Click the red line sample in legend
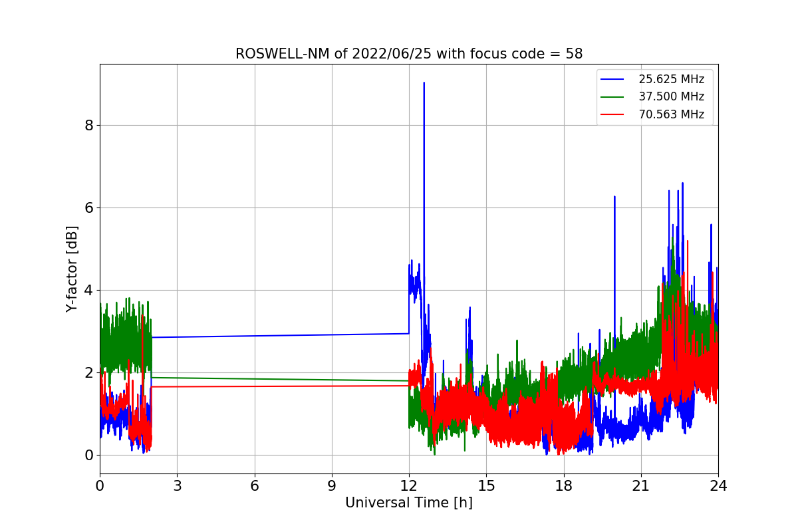 [x=612, y=114]
